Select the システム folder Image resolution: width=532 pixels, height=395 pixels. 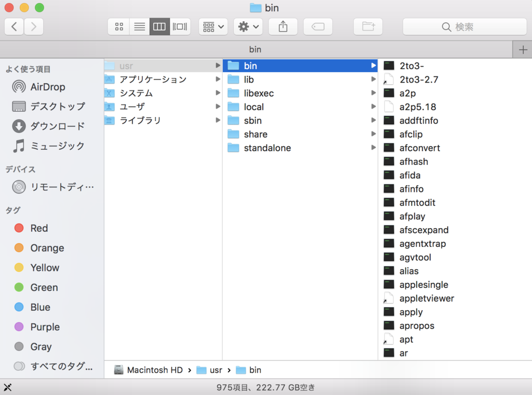coord(163,93)
